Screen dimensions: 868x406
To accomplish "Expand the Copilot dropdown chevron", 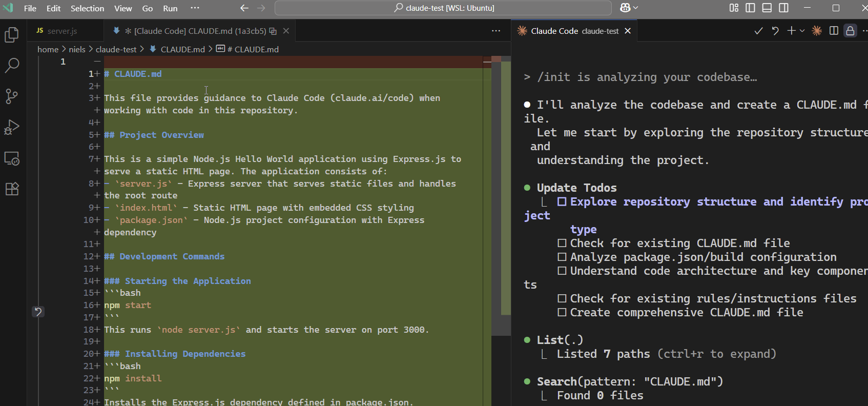I will coord(636,8).
